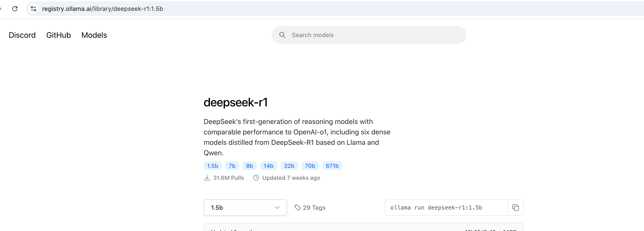
Task: Select the 14b size tag
Action: click(268, 166)
